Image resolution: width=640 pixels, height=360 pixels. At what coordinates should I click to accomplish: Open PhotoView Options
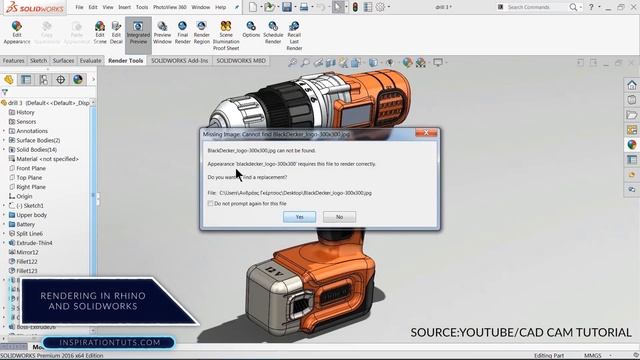point(251,29)
